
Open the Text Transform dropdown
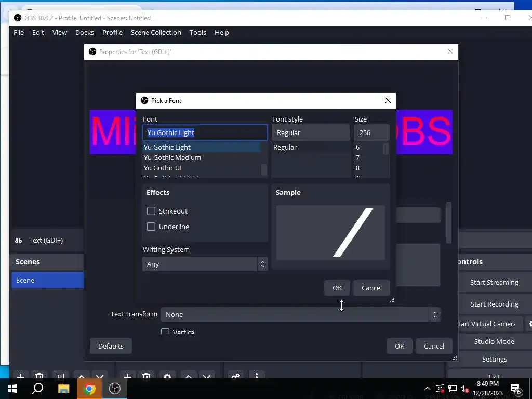click(301, 314)
